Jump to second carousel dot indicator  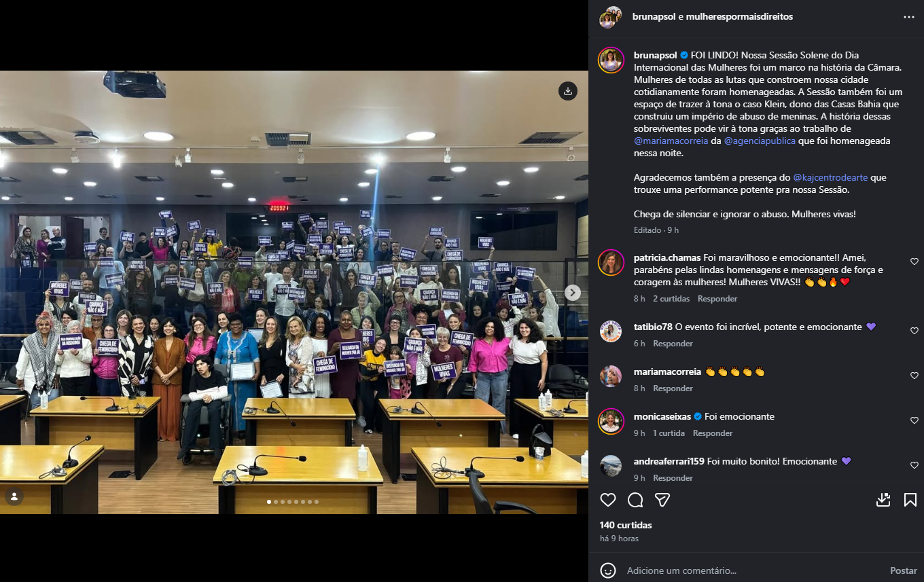[275, 502]
